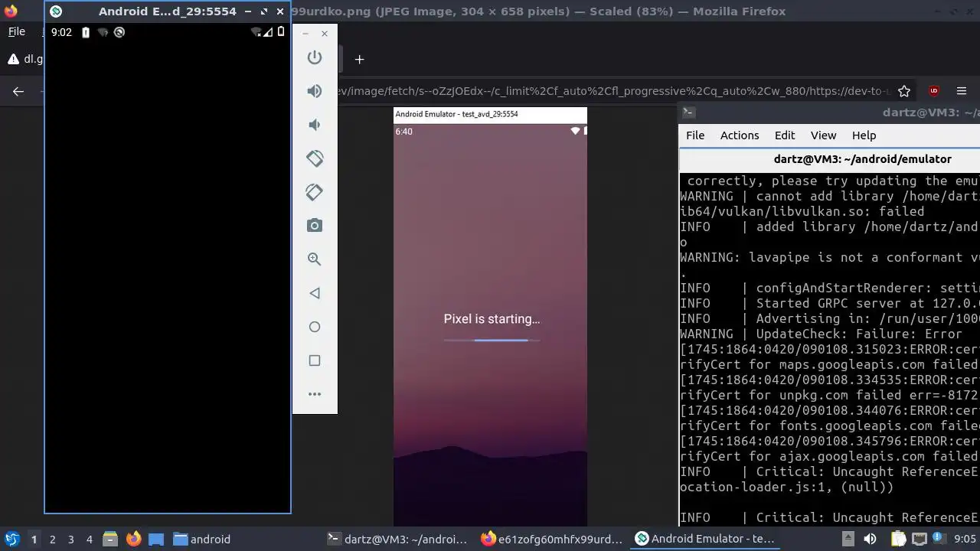Bookmark this page with star icon

coord(904,91)
